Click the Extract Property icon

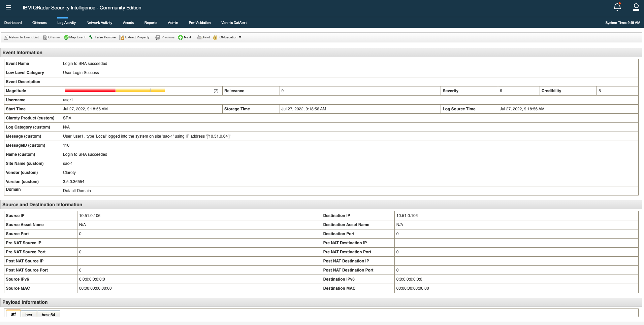click(x=122, y=37)
